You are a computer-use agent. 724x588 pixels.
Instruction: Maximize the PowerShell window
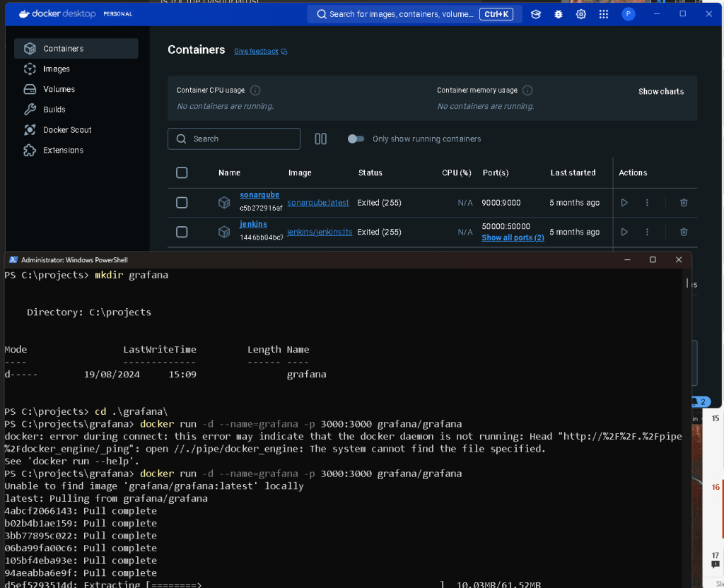click(x=653, y=260)
